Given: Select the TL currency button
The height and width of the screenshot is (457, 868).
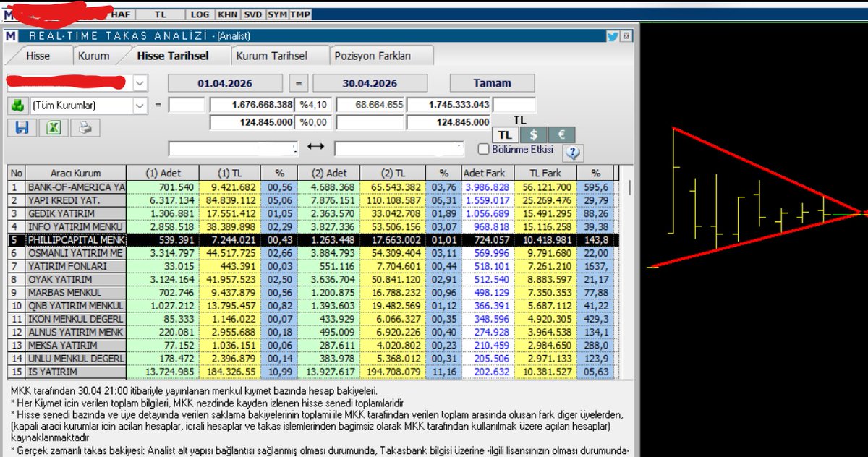Looking at the screenshot, I should pos(506,135).
